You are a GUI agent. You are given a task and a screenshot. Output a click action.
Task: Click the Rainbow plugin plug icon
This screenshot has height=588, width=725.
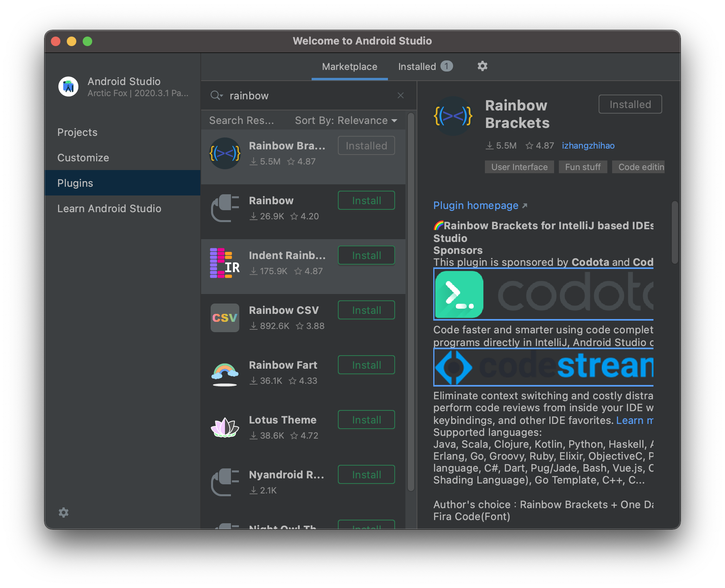point(225,208)
